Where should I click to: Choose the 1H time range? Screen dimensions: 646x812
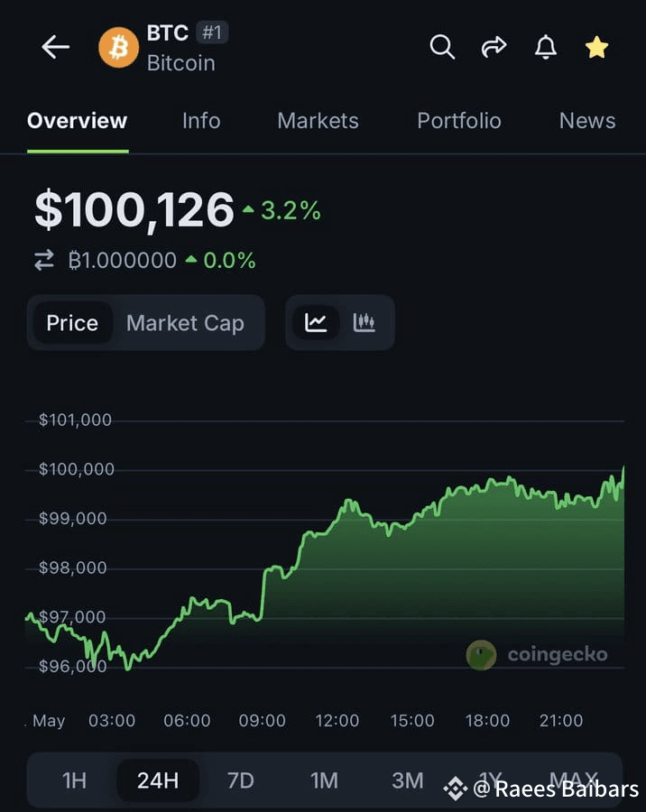click(74, 780)
